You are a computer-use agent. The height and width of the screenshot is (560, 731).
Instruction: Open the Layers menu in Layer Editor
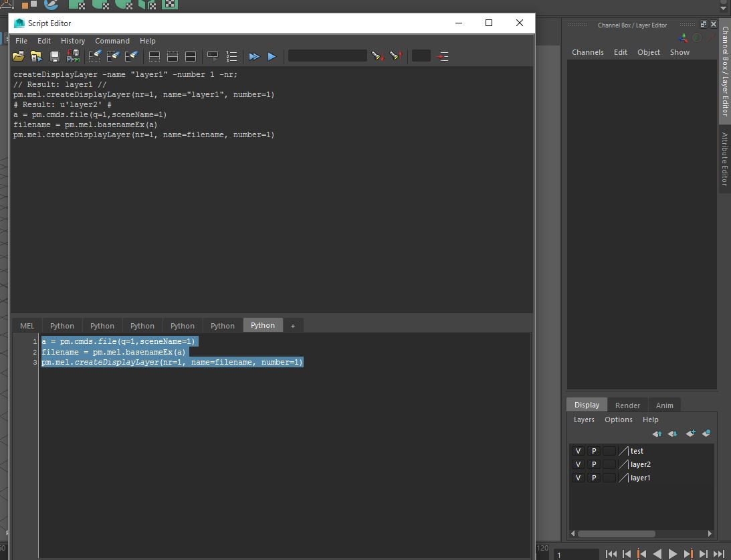point(584,419)
